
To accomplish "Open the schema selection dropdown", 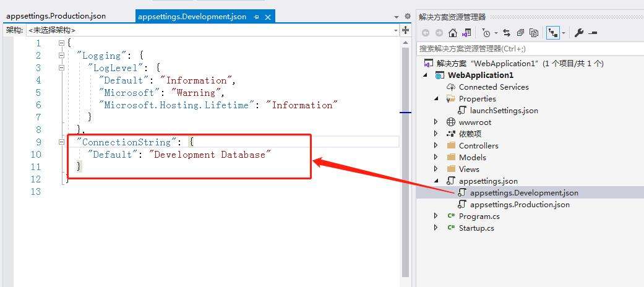I will click(396, 30).
